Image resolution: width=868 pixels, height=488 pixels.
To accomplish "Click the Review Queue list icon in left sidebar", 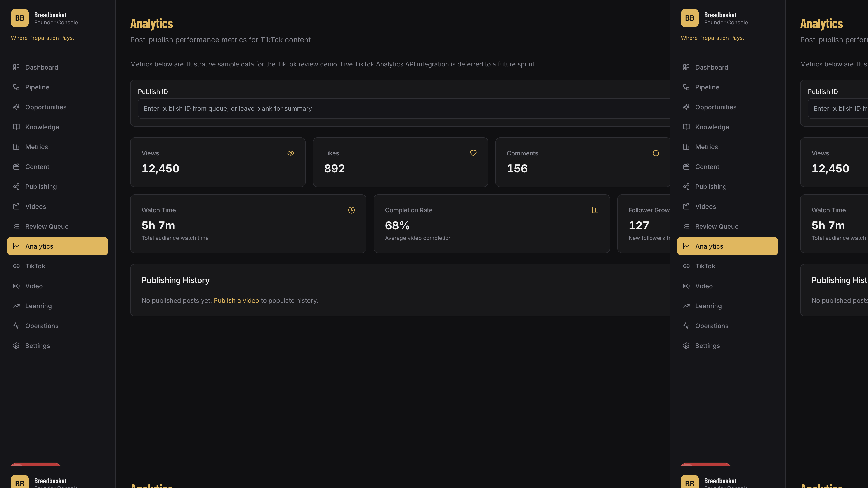I will (x=16, y=226).
